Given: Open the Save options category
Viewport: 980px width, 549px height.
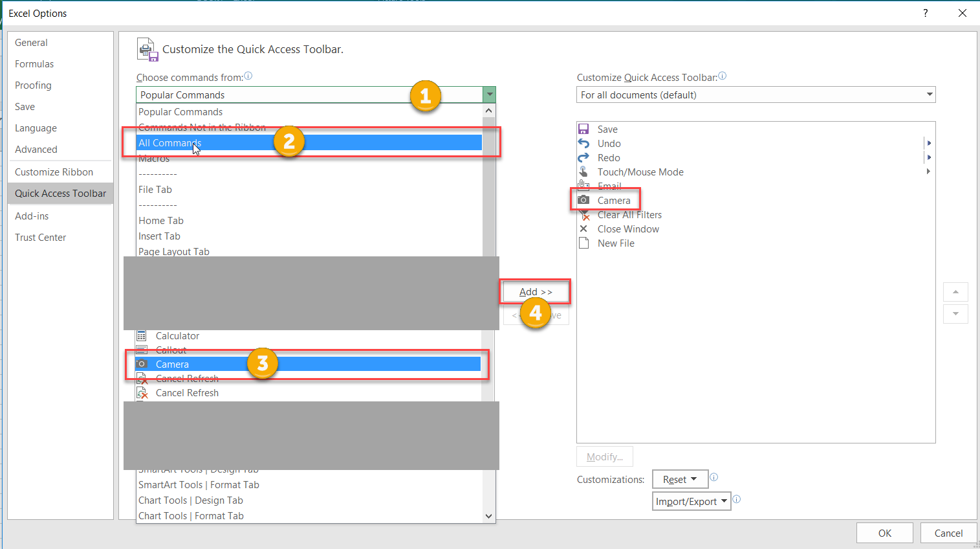Looking at the screenshot, I should click(x=60, y=107).
